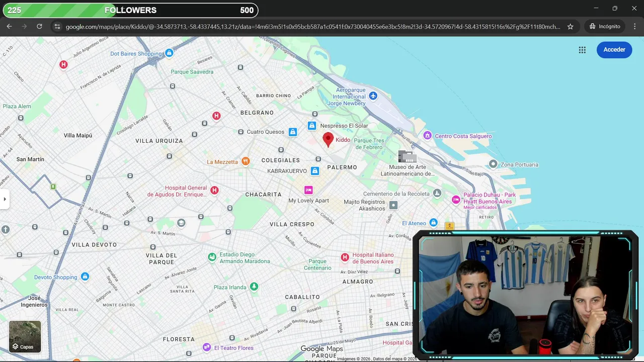
Task: Sign in with the Acceder button
Action: point(614,50)
